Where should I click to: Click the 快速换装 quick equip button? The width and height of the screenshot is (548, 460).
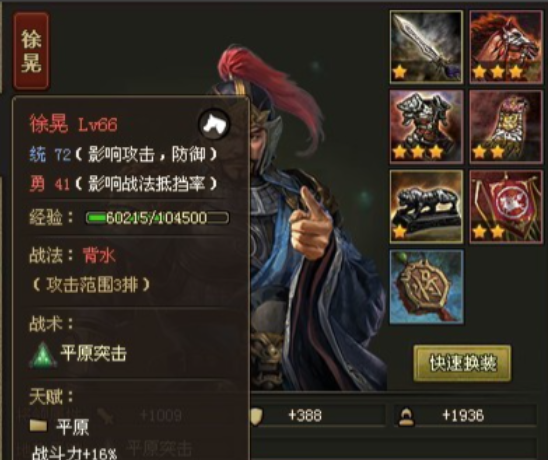(x=462, y=363)
